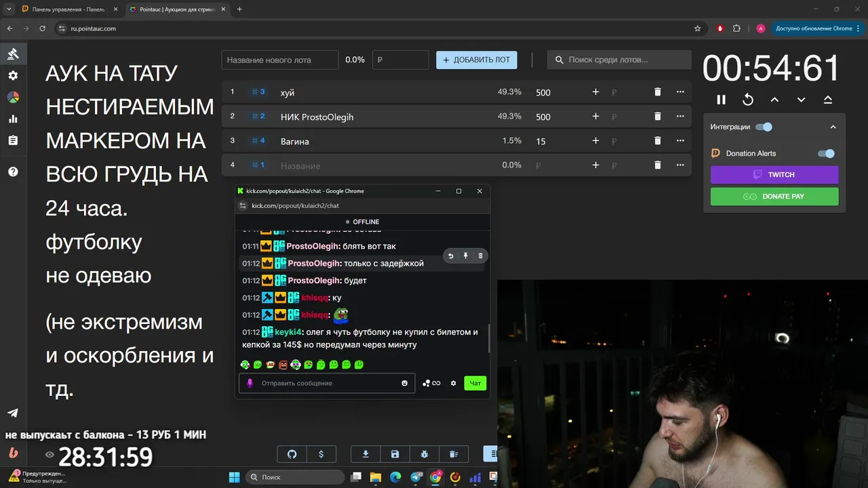Open emoji picker in Kick chat
This screenshot has height=488, width=868.
point(405,383)
